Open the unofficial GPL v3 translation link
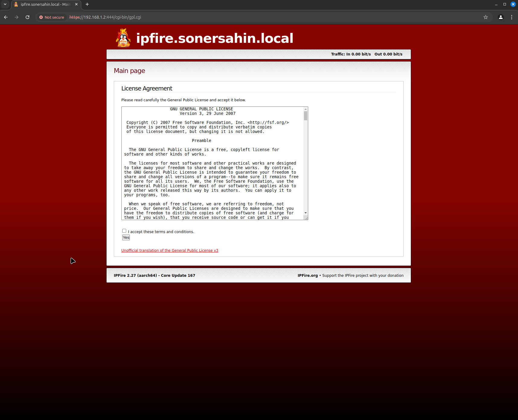 tap(170, 250)
